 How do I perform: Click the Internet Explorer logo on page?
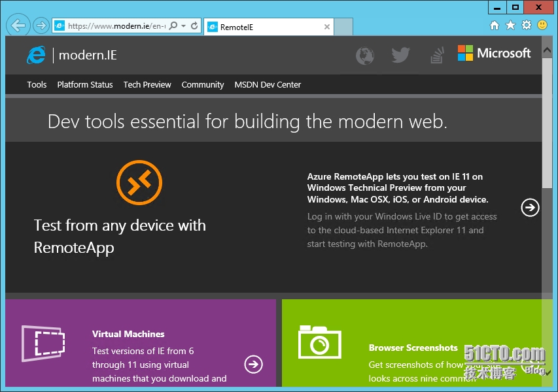click(36, 55)
